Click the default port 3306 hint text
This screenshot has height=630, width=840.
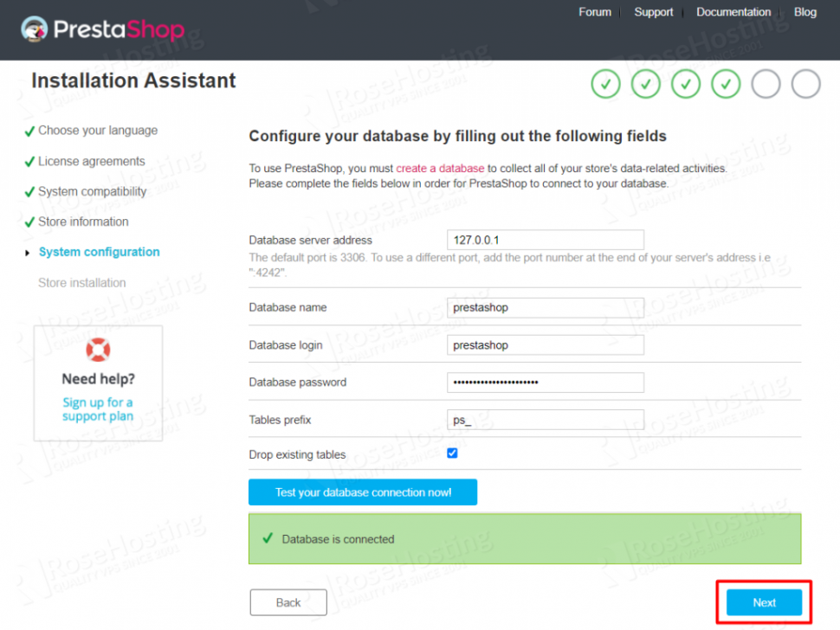pyautogui.click(x=509, y=265)
